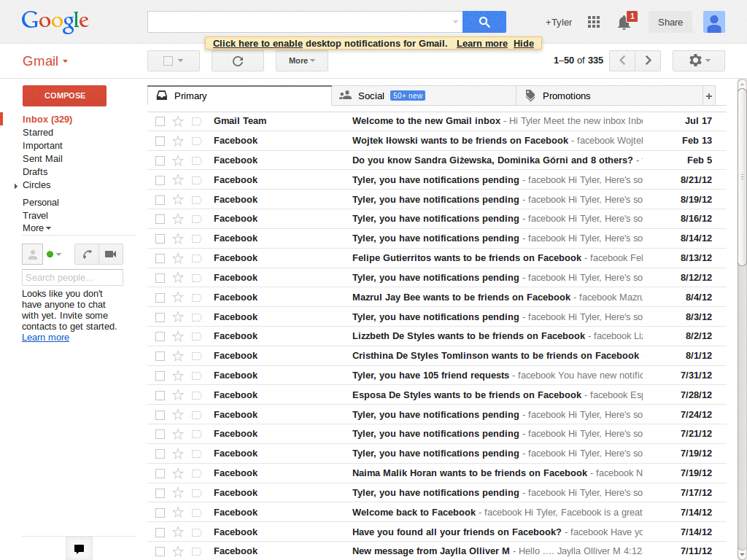Click the Search people field in chat
The width and height of the screenshot is (747, 560).
(x=72, y=277)
